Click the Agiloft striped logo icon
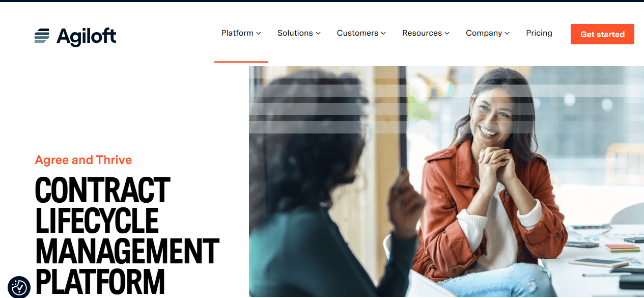Image resolution: width=644 pixels, height=298 pixels. pos(42,36)
